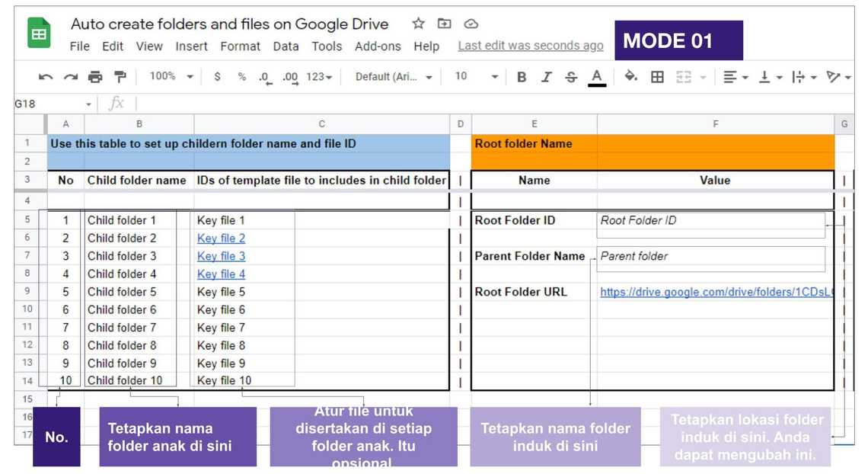Viewport: 868px width, 474px height.
Task: Select the 'Child folder 5' cell
Action: pos(139,292)
